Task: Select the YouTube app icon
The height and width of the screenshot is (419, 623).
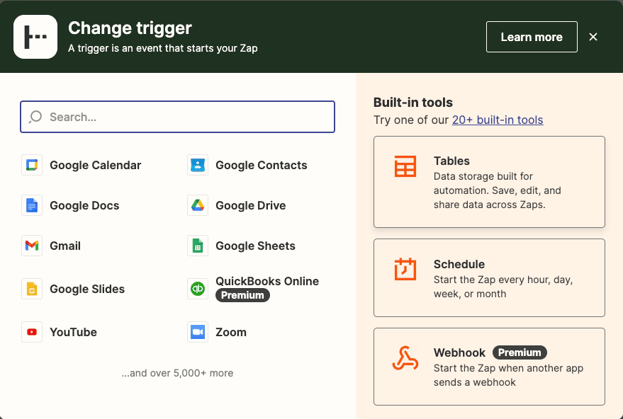Action: pyautogui.click(x=32, y=332)
